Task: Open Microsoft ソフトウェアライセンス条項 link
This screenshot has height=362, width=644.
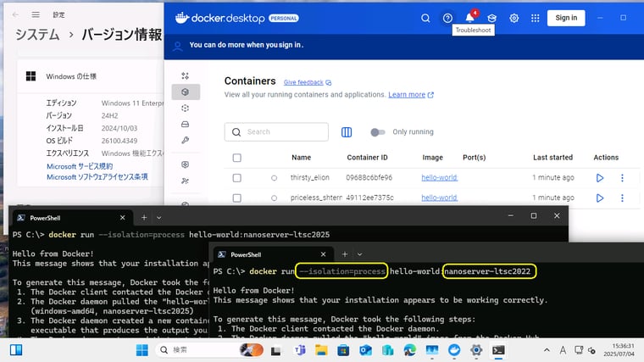Action: (x=97, y=177)
